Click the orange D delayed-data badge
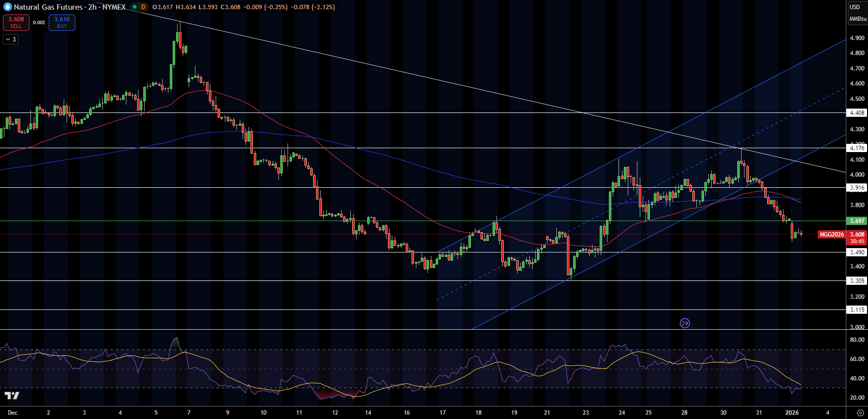This screenshot has width=868, height=419. click(x=143, y=7)
